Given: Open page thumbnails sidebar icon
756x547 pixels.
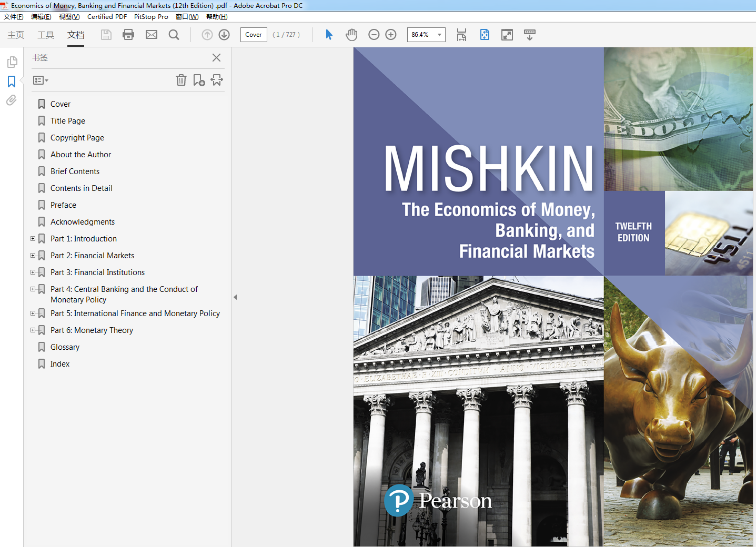Looking at the screenshot, I should pyautogui.click(x=12, y=62).
